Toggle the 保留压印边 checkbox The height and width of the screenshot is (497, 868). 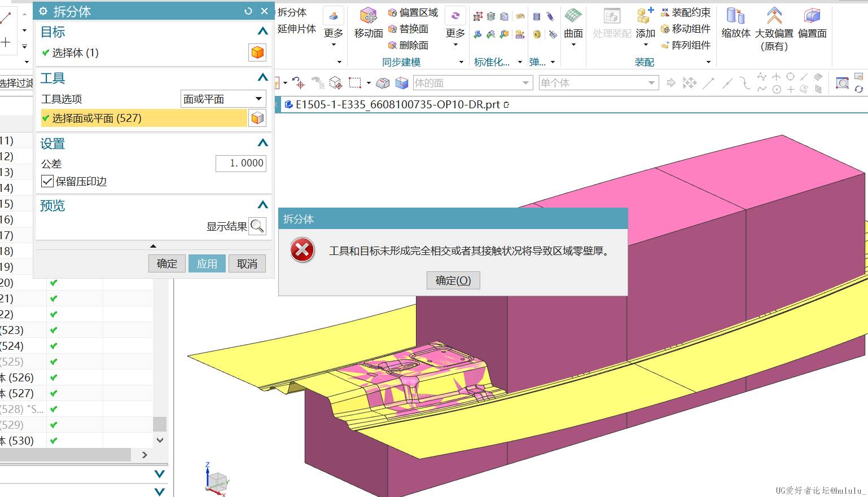click(x=47, y=181)
